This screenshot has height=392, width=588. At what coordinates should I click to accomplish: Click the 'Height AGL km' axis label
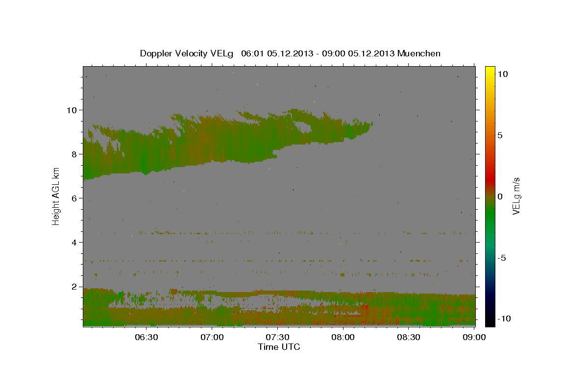click(x=56, y=196)
